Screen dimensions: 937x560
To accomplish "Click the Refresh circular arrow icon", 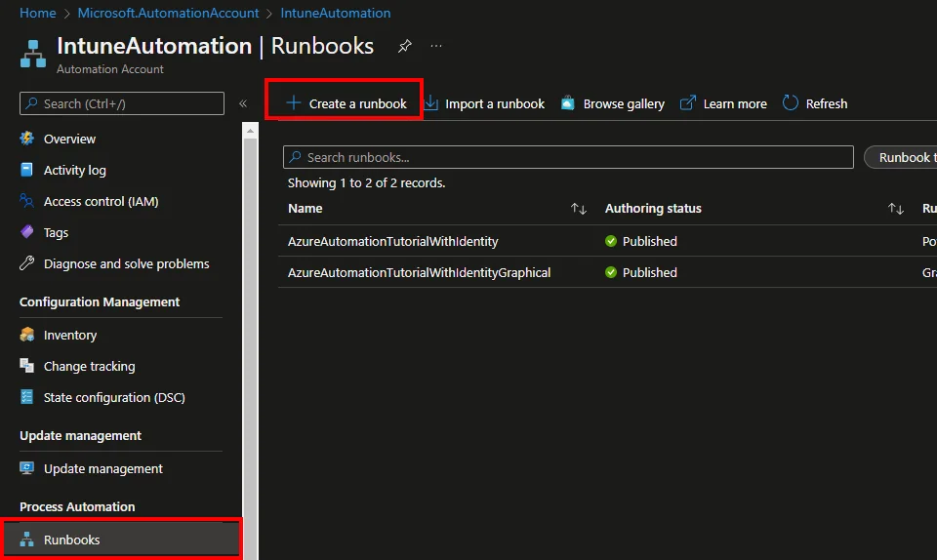I will pos(790,103).
